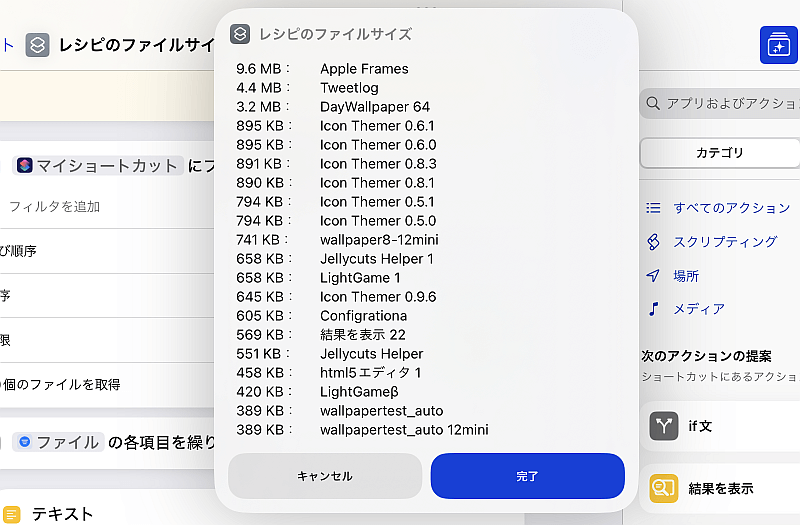
Task: Open メディア category
Action: coord(699,309)
